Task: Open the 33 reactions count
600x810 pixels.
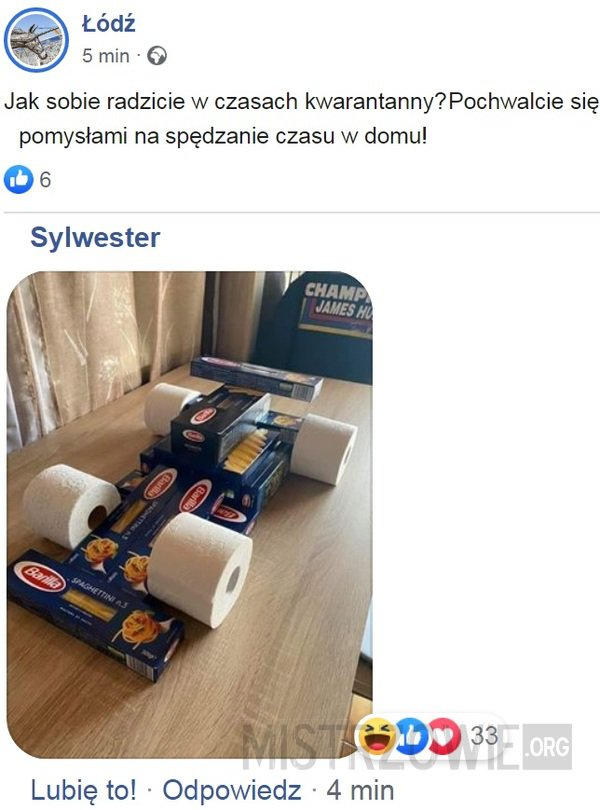Action: [484, 736]
